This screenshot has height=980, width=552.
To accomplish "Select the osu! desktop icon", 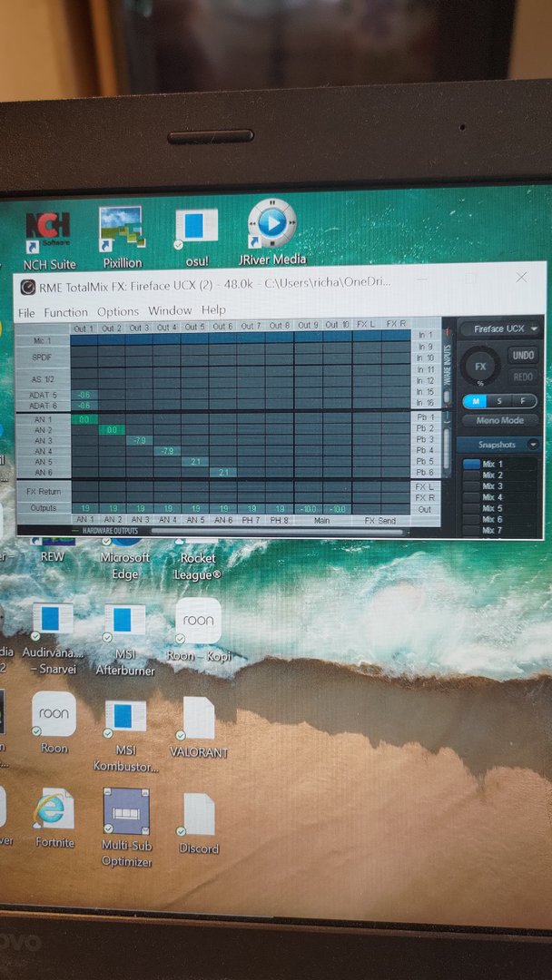I will pyautogui.click(x=196, y=238).
